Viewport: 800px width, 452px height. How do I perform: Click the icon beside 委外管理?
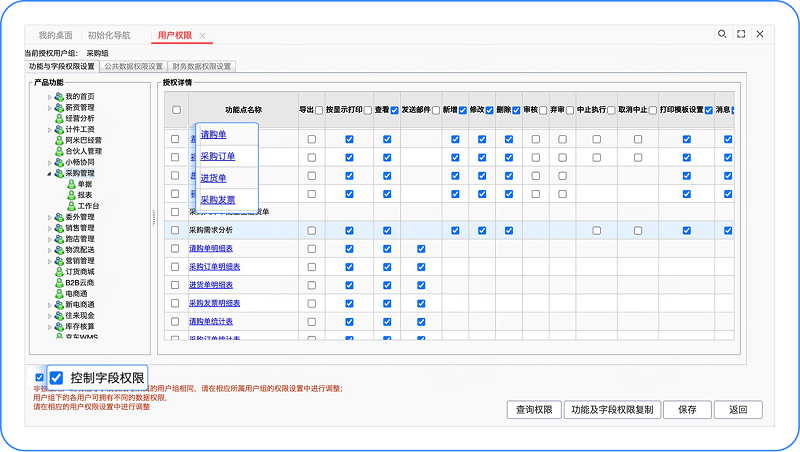[59, 217]
